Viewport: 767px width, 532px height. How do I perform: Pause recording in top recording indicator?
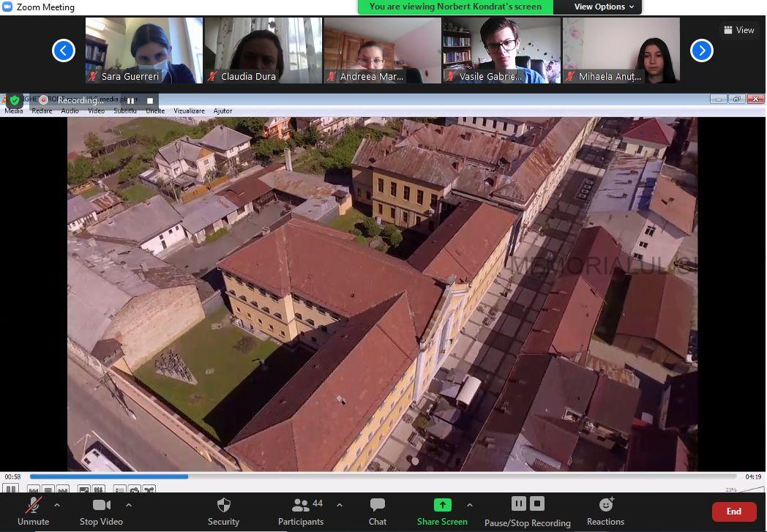pyautogui.click(x=130, y=100)
